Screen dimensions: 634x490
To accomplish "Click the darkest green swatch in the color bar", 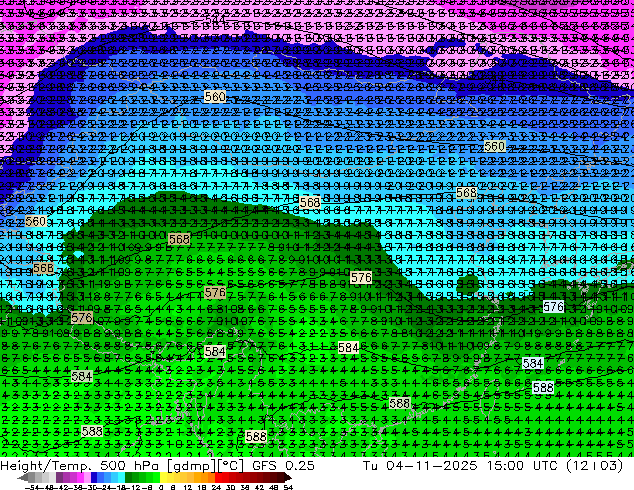I will tap(129, 477).
